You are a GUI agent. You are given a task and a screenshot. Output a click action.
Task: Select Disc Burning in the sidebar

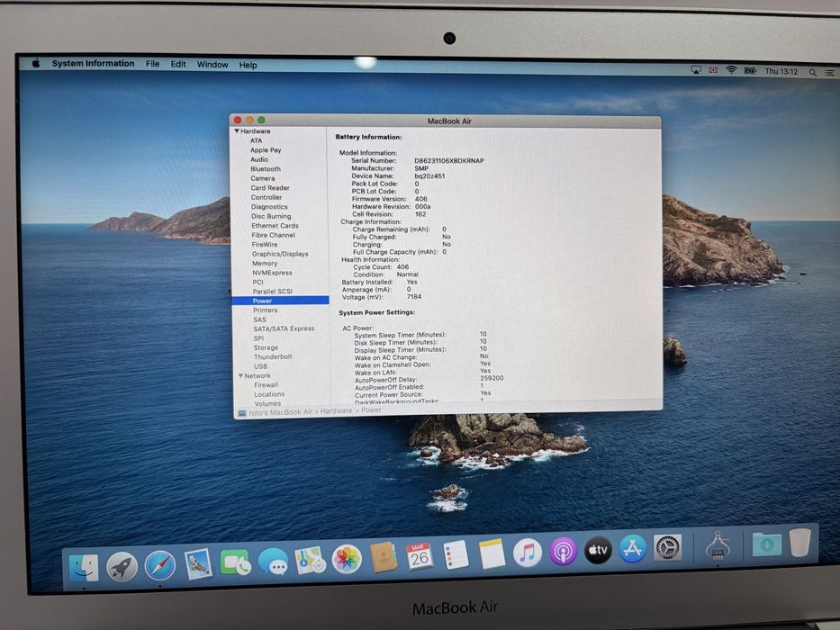(x=271, y=216)
